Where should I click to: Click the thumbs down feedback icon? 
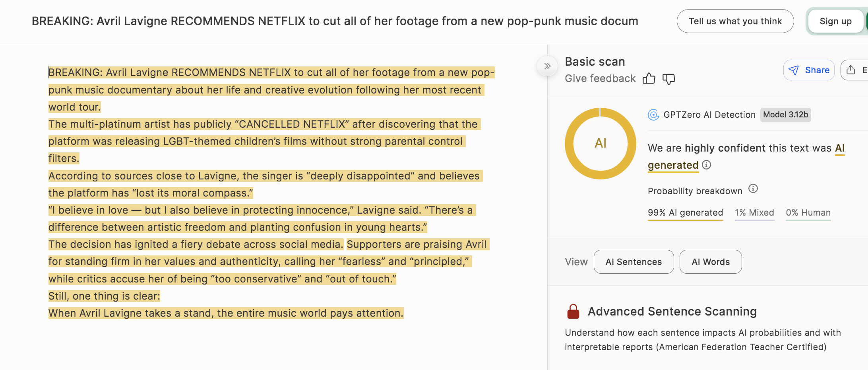tap(668, 79)
